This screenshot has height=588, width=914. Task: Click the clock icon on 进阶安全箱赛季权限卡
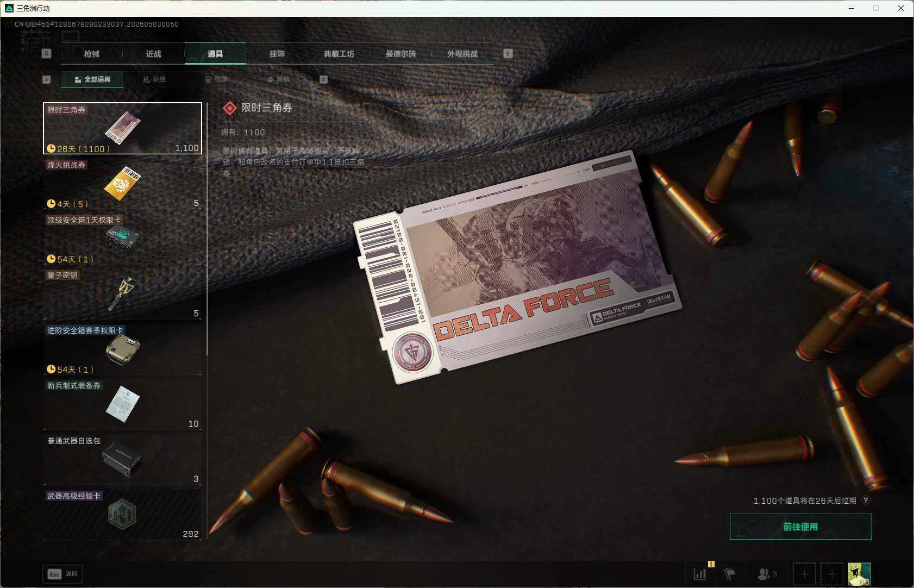(x=51, y=369)
